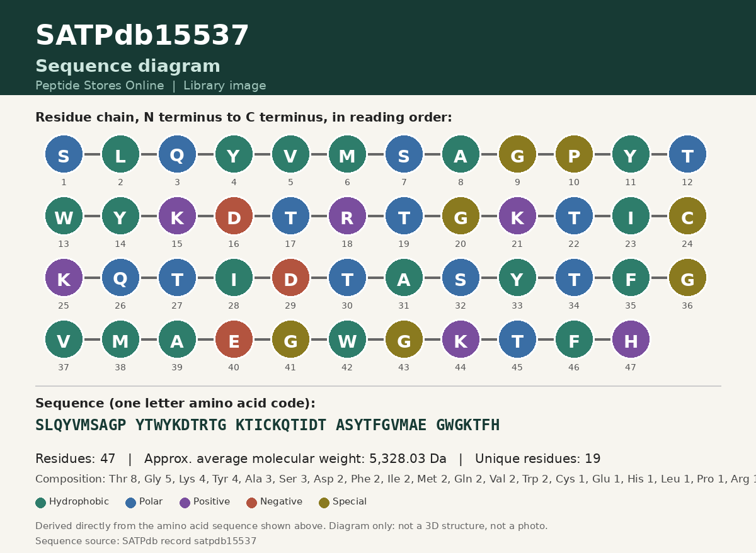The height and width of the screenshot is (553, 756).
Task: Select the Aspartate circle at position 29
Action: coord(290,277)
